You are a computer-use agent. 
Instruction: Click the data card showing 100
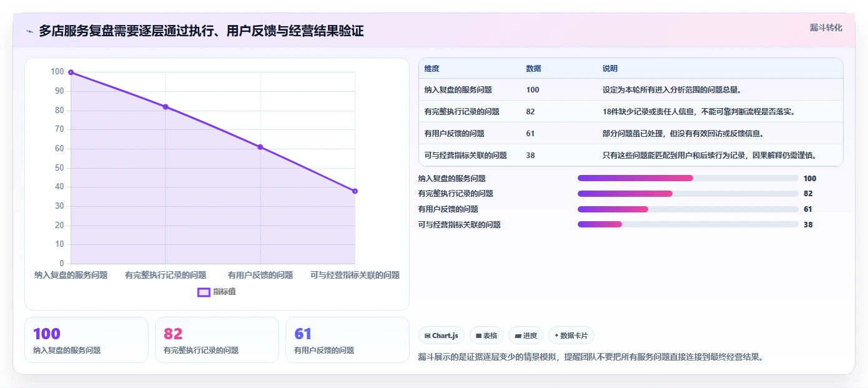point(86,340)
